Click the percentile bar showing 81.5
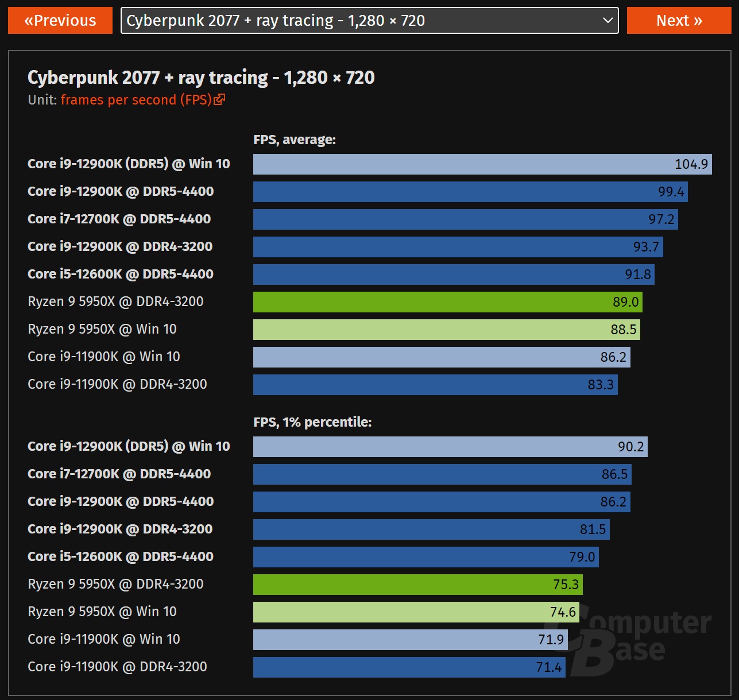The height and width of the screenshot is (700, 739). click(x=431, y=529)
